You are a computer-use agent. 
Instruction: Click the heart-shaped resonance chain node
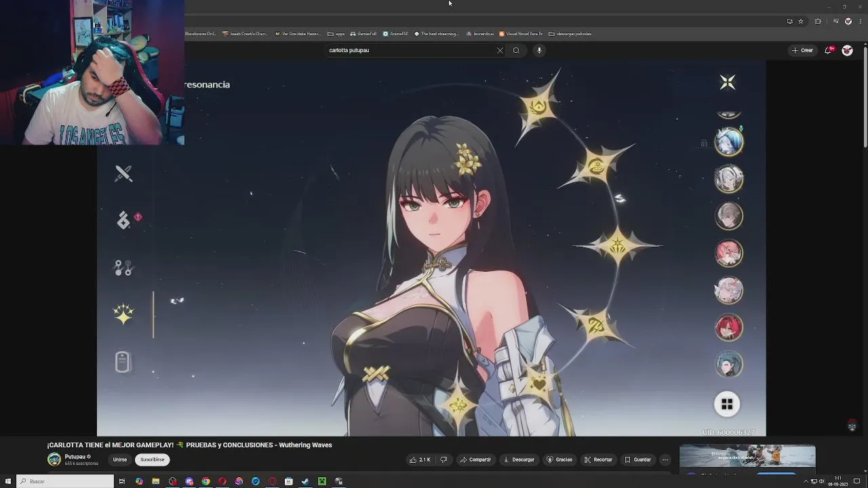(538, 384)
